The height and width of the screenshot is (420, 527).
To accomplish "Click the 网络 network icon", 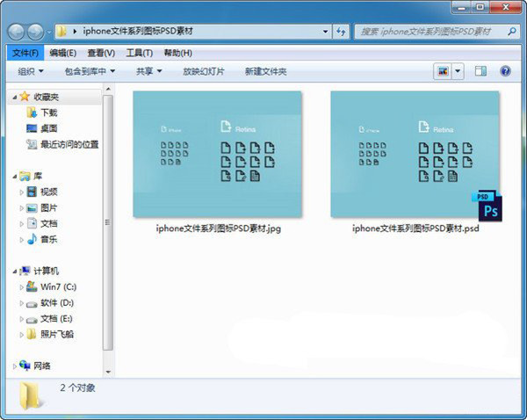I will point(25,366).
